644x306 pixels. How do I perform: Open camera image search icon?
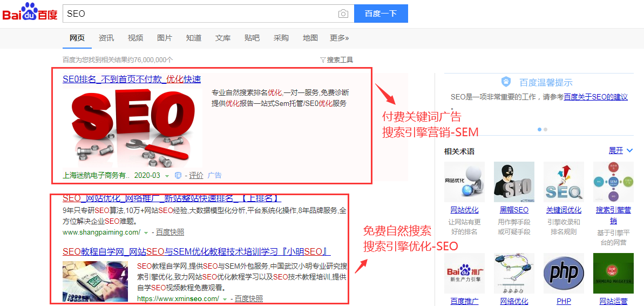(343, 14)
